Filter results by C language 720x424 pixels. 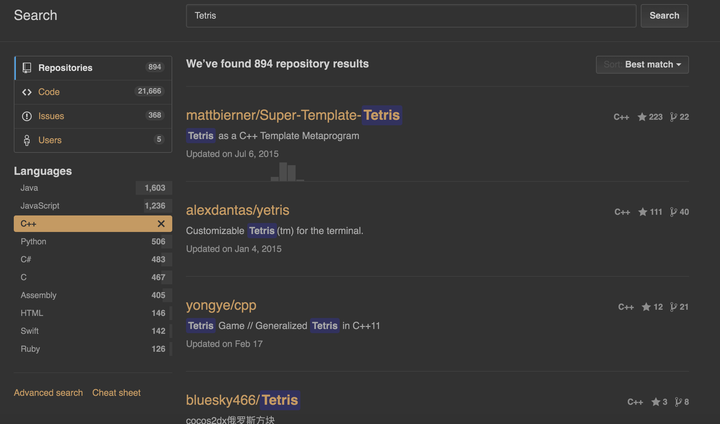(x=93, y=277)
